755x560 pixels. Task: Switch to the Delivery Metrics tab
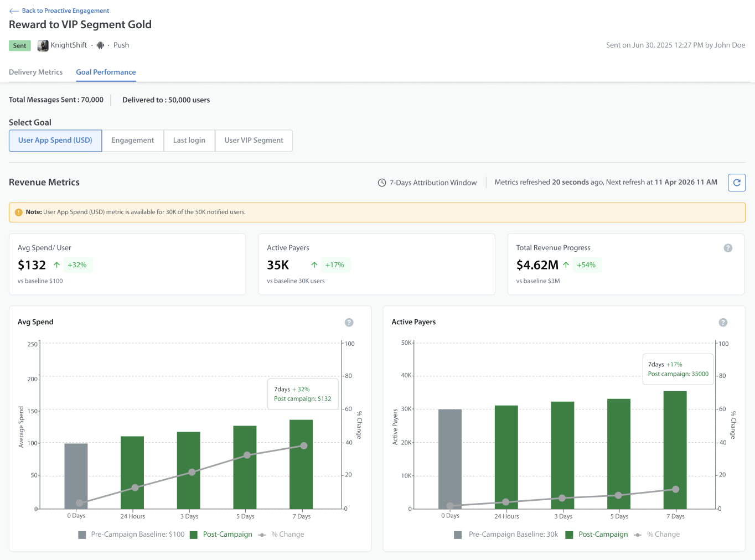pyautogui.click(x=36, y=72)
